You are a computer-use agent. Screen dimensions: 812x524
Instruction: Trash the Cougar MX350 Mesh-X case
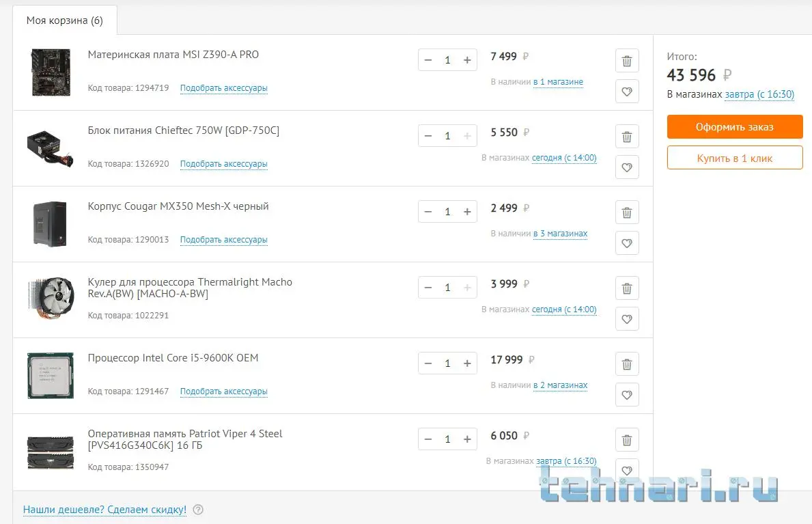tap(627, 212)
